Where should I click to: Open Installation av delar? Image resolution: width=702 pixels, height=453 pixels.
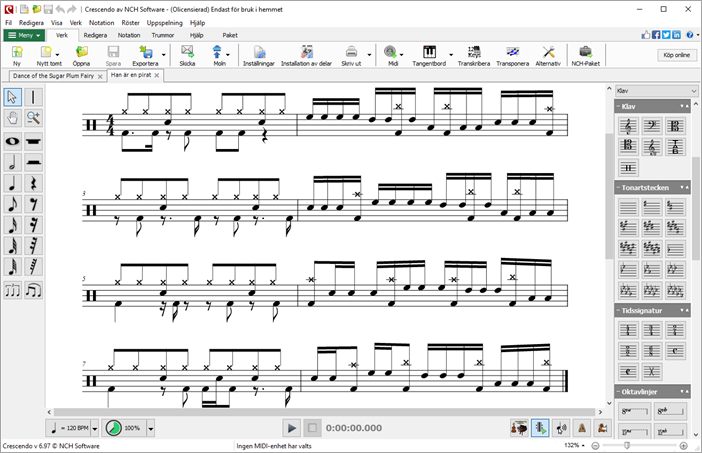pyautogui.click(x=306, y=56)
